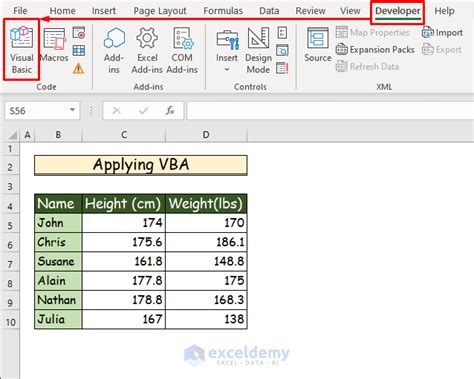This screenshot has width=474, height=379.
Task: Toggle Design Mode
Action: [x=258, y=50]
